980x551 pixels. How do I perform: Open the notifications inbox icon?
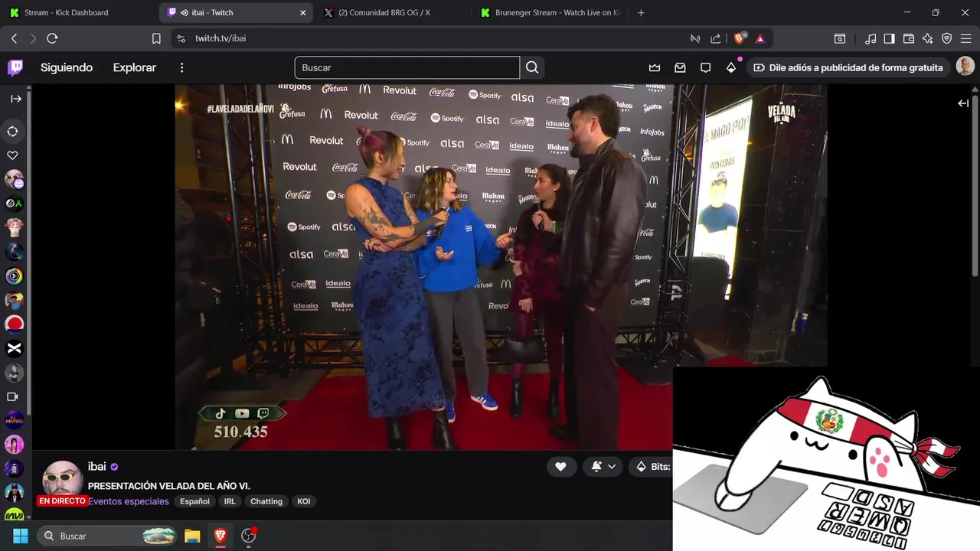(680, 67)
